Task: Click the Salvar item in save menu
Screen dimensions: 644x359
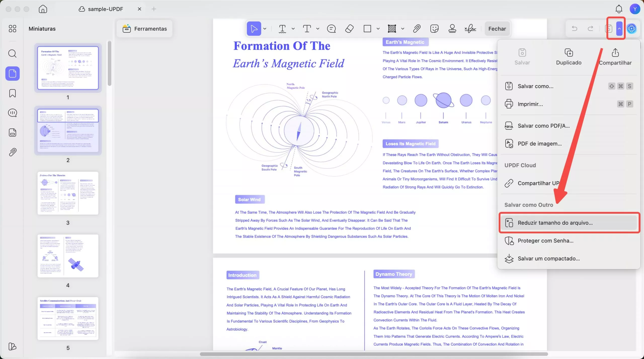Action: click(522, 57)
